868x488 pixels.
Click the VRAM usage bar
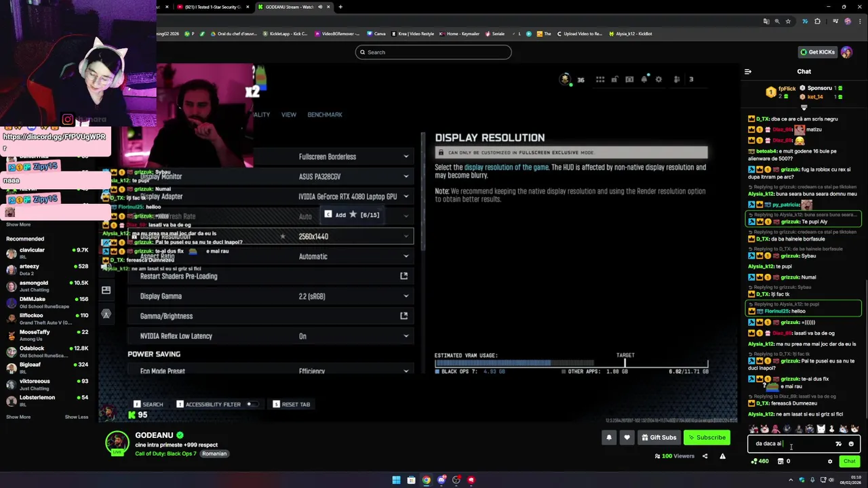(x=572, y=363)
